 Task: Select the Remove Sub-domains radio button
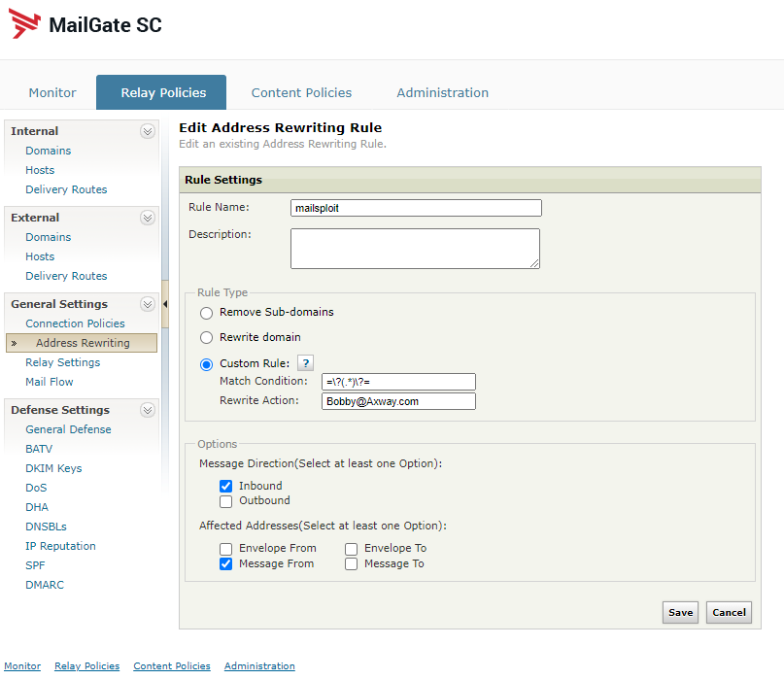[206, 313]
